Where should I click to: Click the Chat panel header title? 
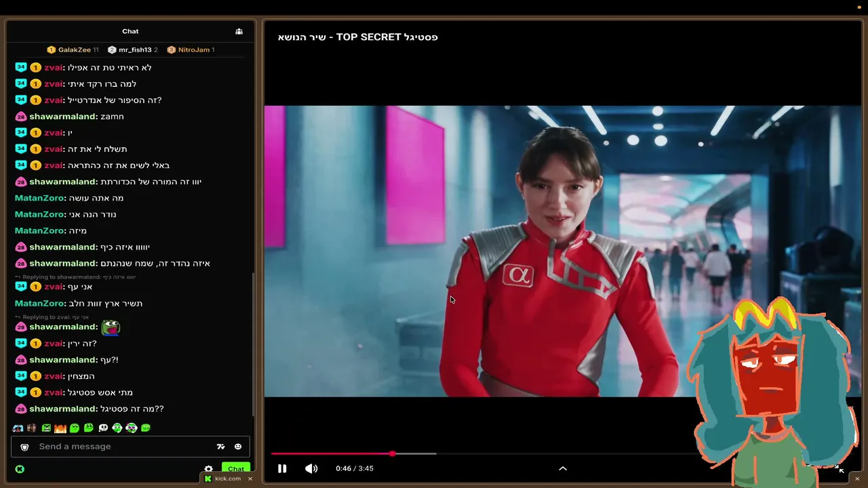[x=130, y=31]
